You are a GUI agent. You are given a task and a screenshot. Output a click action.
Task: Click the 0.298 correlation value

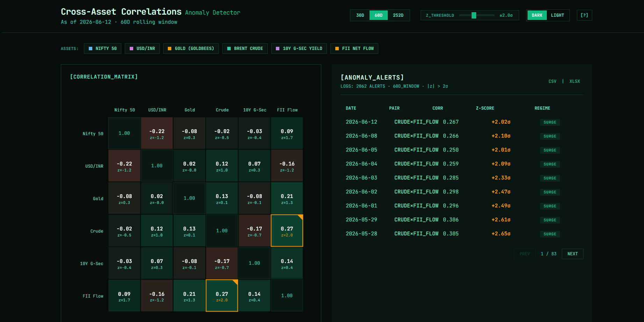point(451,192)
